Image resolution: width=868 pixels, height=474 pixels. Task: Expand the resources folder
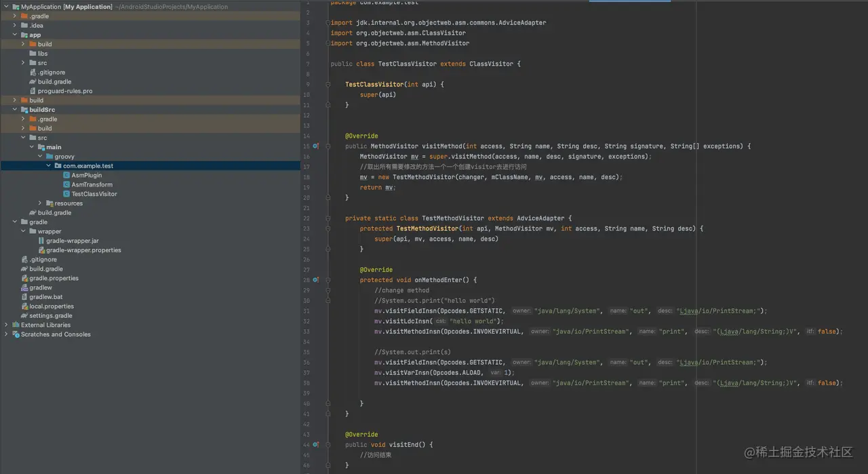click(40, 203)
